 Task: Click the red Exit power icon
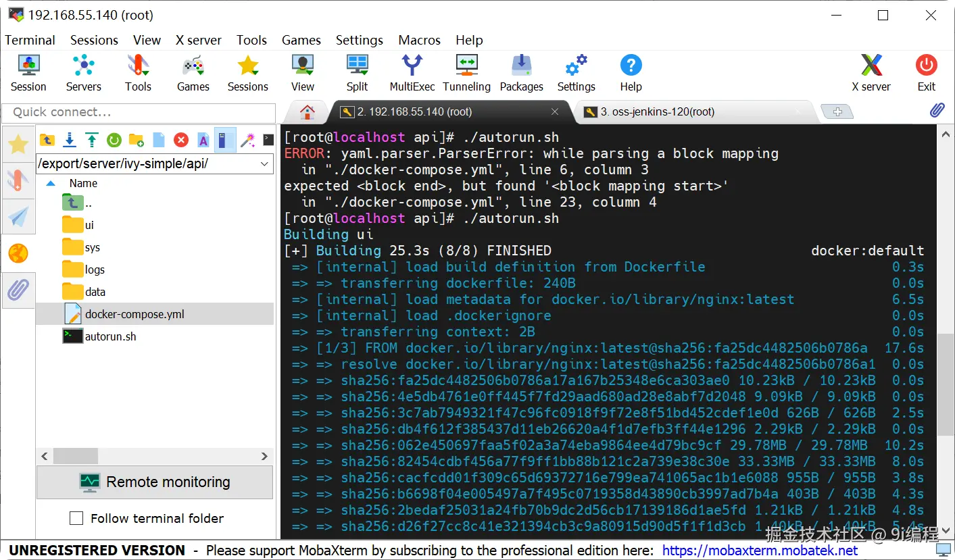point(927,73)
